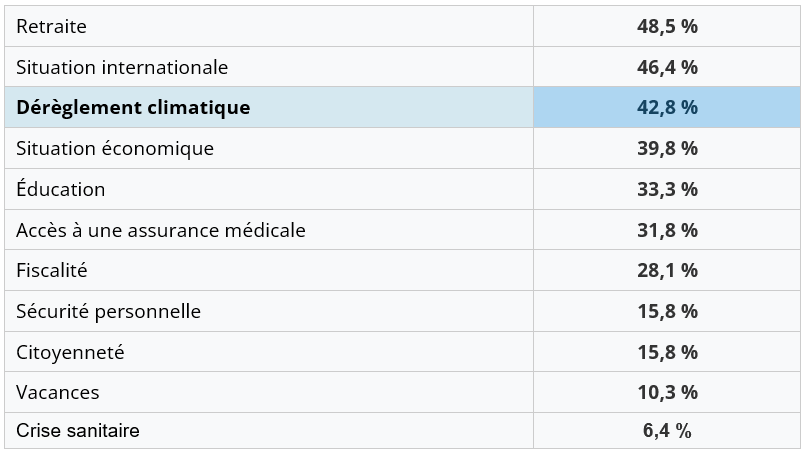Image resolution: width=805 pixels, height=452 pixels.
Task: Select the 6,4 % percentage cell
Action: pyautogui.click(x=667, y=431)
